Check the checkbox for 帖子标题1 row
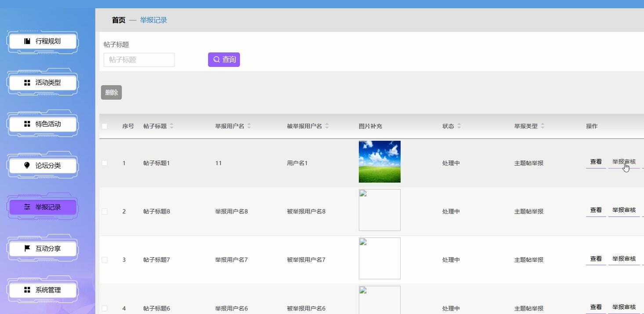This screenshot has height=314, width=644. (105, 163)
